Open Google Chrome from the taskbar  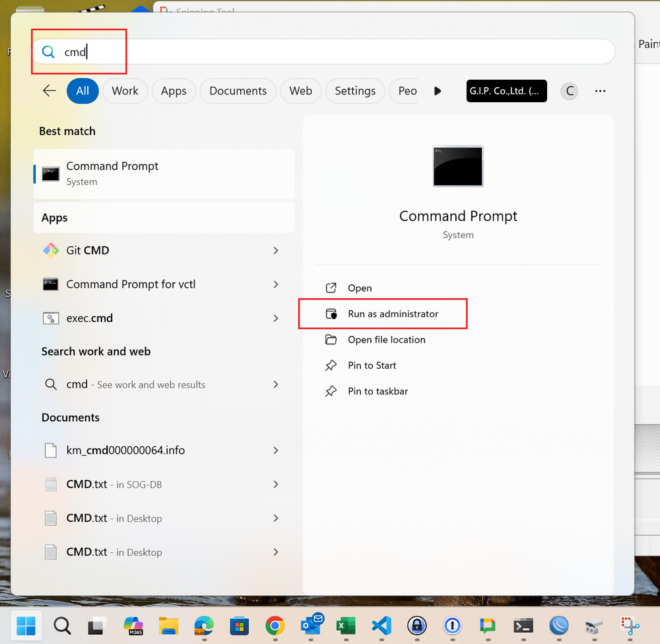pos(275,626)
